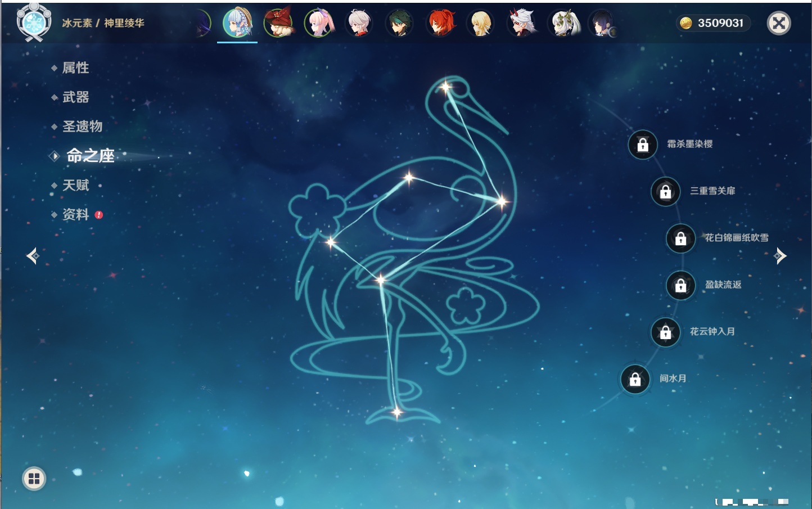Go to previous character with left arrow

33,256
